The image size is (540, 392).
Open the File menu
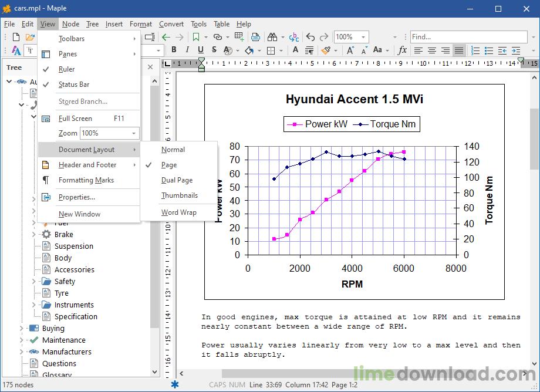pyautogui.click(x=9, y=24)
